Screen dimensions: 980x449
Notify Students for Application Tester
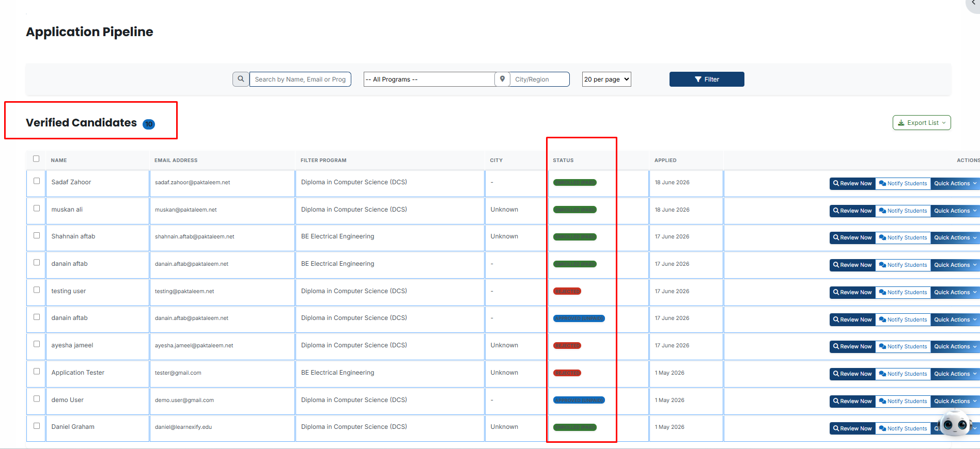point(903,374)
